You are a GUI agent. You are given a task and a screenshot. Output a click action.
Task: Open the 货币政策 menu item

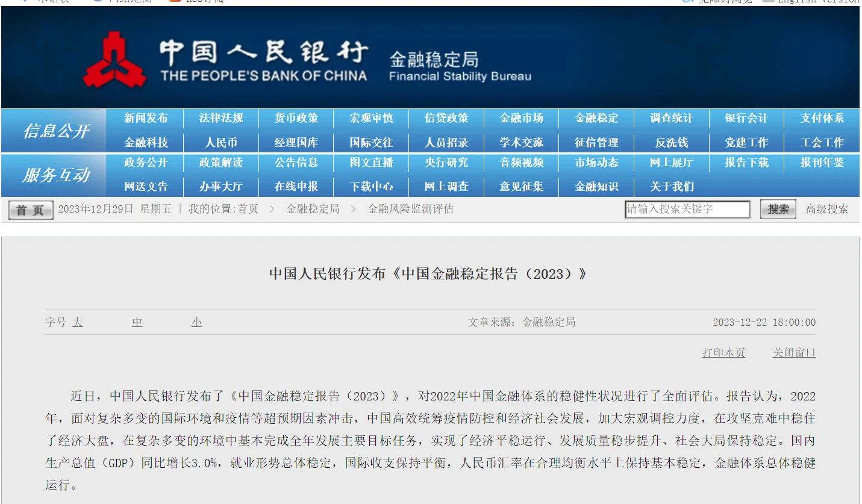coord(296,118)
